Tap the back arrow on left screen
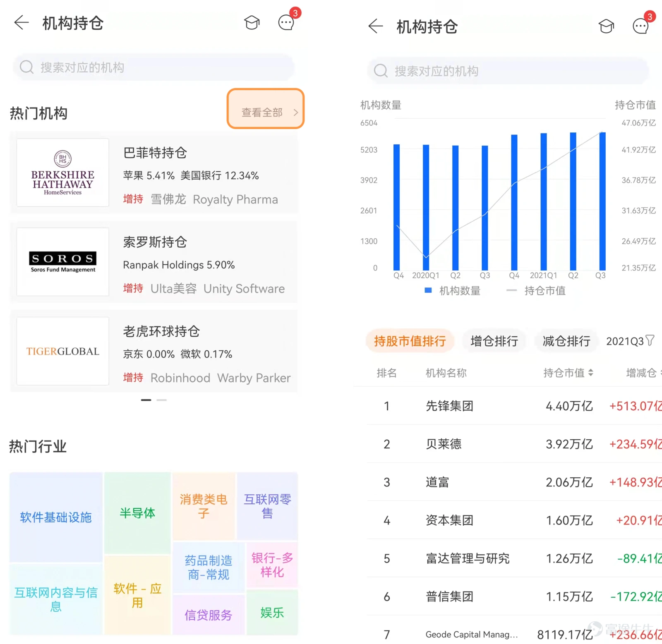Screen dimensions: 662x644 (22, 22)
